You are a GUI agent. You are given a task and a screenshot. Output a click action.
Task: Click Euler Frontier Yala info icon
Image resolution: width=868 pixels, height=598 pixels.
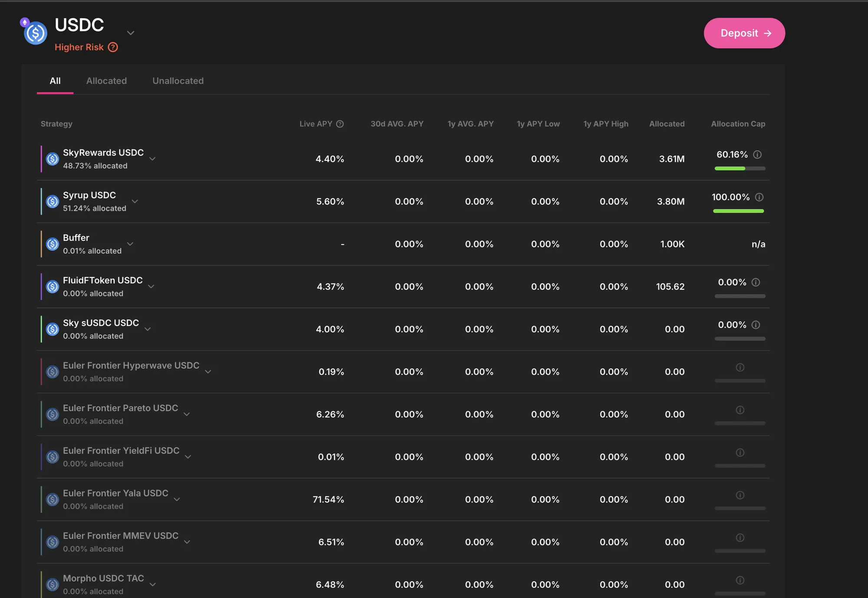(740, 495)
